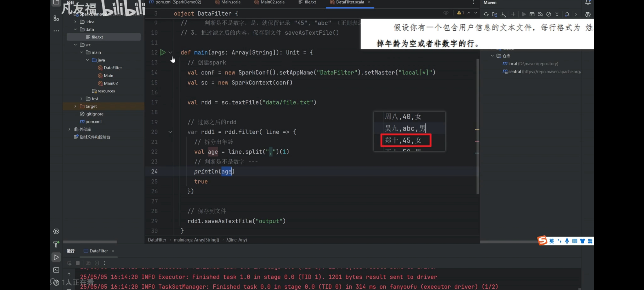Expand the target folder
Image resolution: width=644 pixels, height=290 pixels.
point(75,106)
